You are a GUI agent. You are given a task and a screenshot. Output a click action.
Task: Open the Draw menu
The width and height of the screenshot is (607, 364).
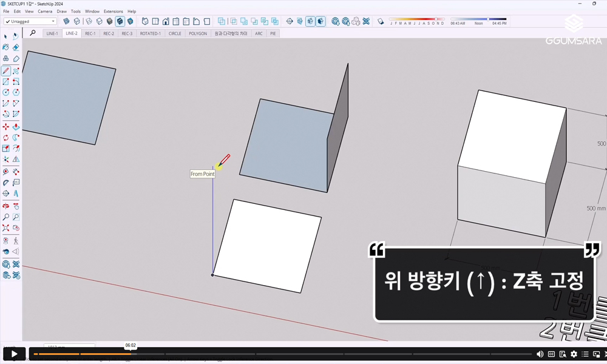tap(61, 11)
